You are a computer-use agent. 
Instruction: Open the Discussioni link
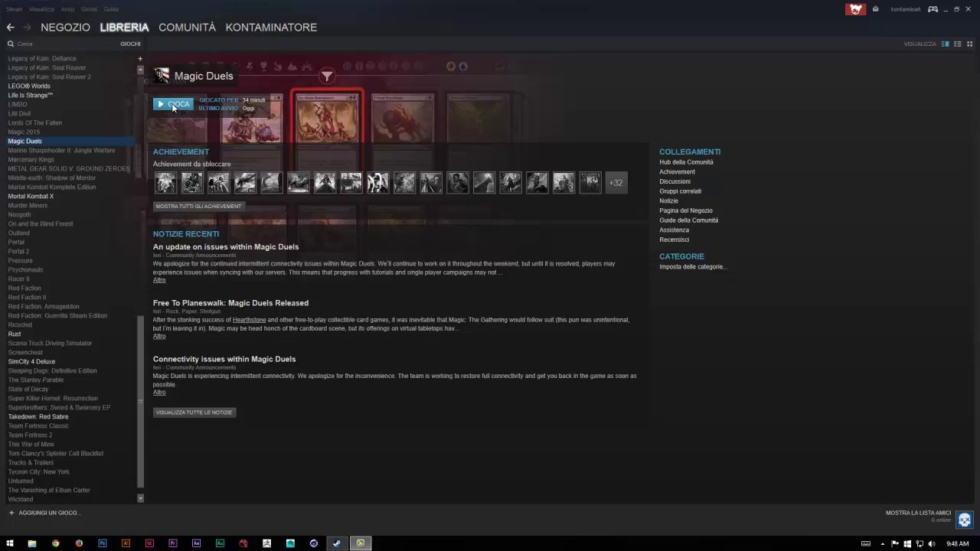coord(675,181)
